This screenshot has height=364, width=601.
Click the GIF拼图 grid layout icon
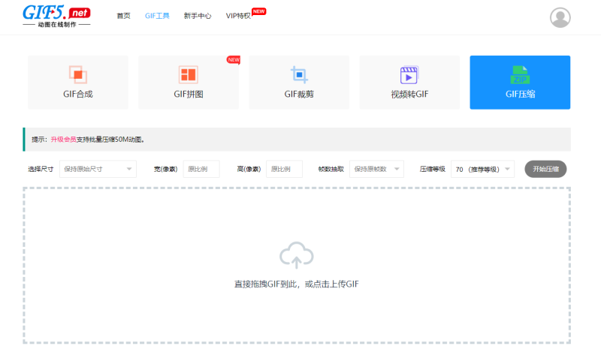tap(189, 74)
